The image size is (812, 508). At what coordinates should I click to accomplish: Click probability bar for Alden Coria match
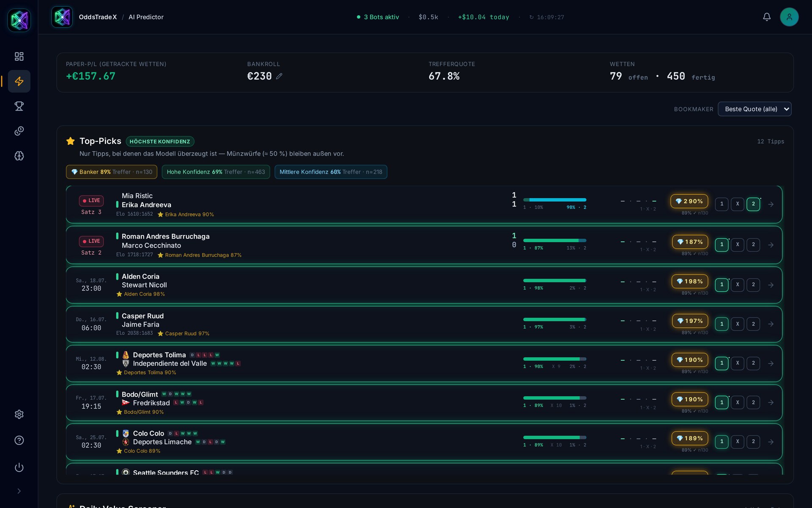555,280
